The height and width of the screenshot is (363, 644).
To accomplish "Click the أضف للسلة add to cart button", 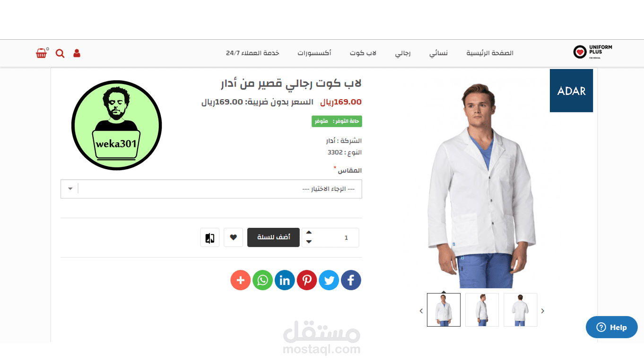I will pos(273,237).
